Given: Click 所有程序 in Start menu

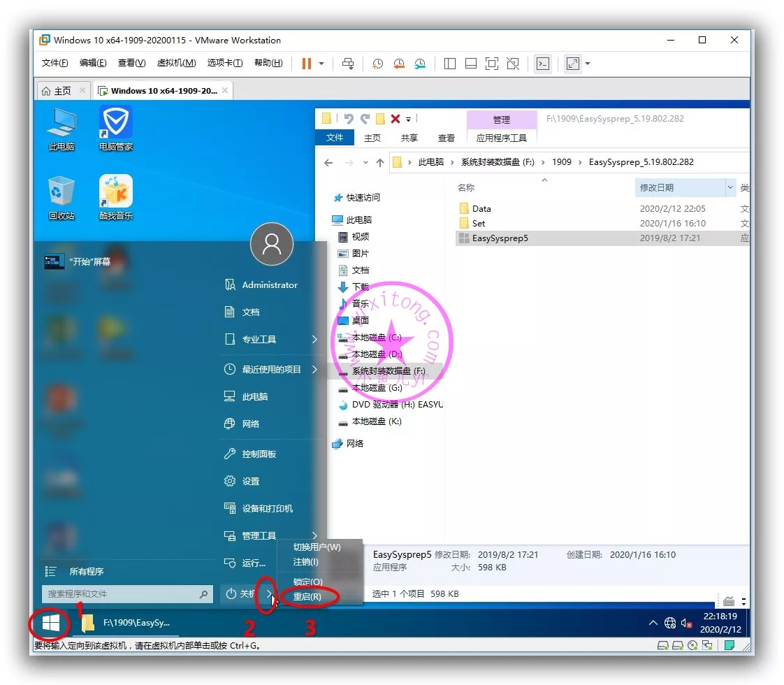Looking at the screenshot, I should pos(86,572).
